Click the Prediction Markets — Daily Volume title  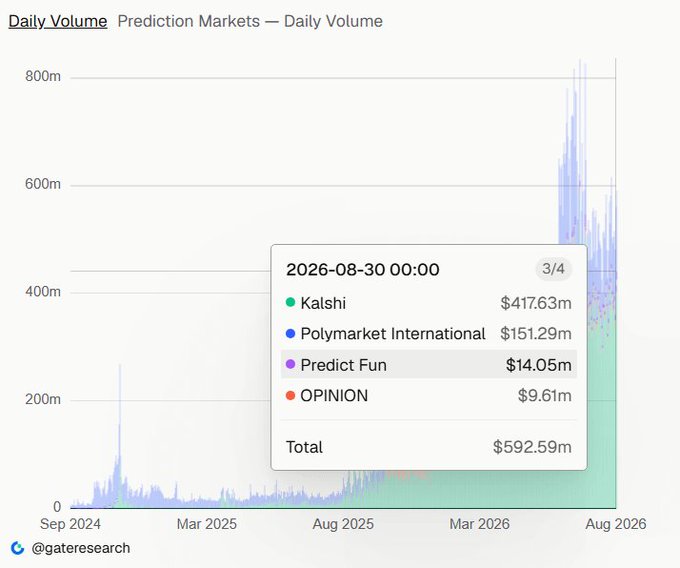(x=250, y=21)
